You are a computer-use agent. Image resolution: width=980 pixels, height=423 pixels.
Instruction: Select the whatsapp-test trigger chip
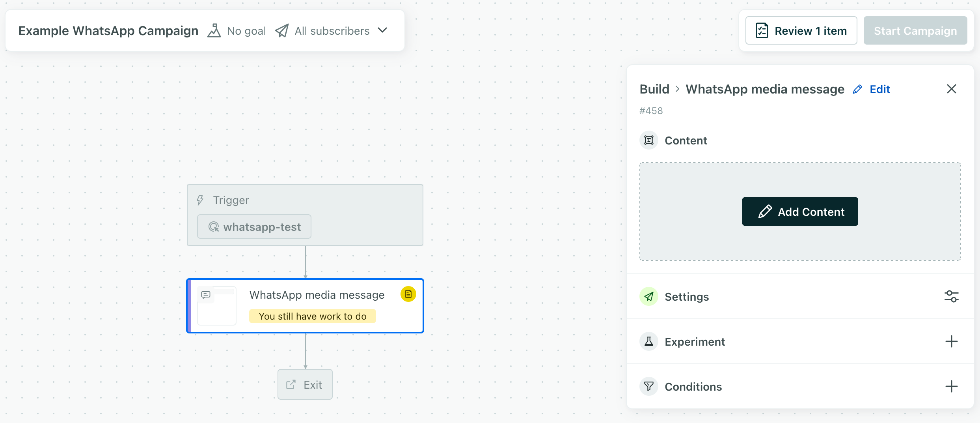254,227
